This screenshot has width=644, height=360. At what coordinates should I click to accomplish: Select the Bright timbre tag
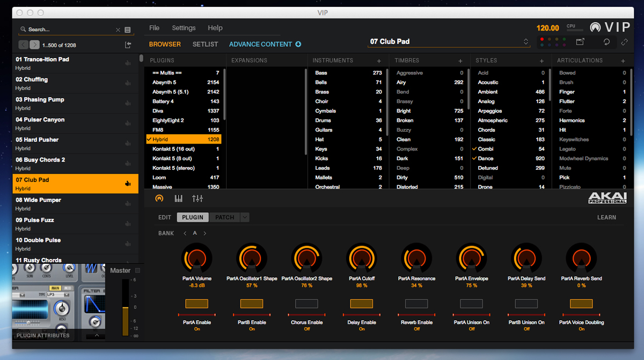tap(429, 111)
